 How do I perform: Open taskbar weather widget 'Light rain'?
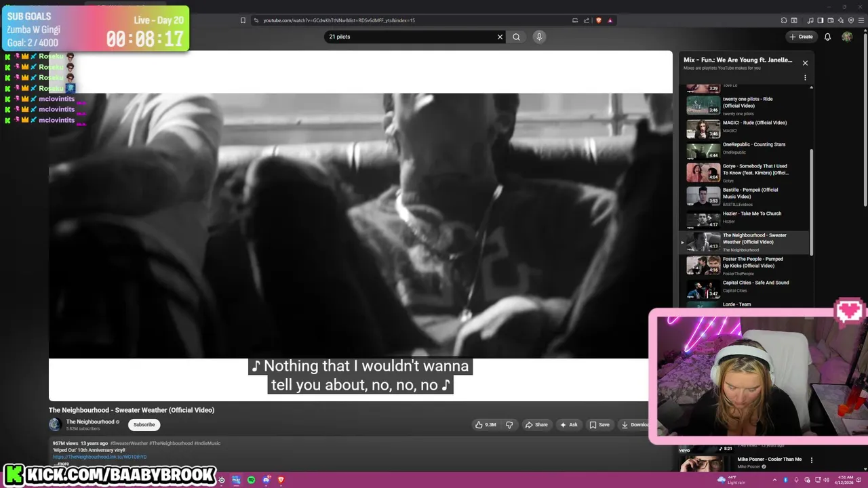pyautogui.click(x=731, y=480)
